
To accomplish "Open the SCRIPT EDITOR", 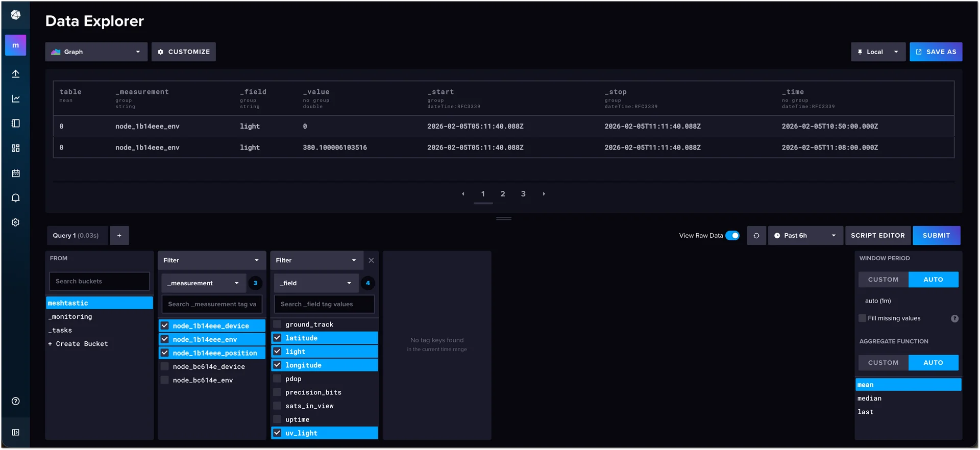I will [x=878, y=236].
